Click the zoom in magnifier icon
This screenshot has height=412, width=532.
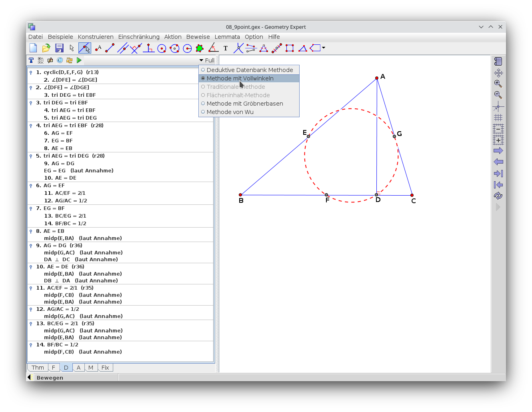tap(498, 84)
